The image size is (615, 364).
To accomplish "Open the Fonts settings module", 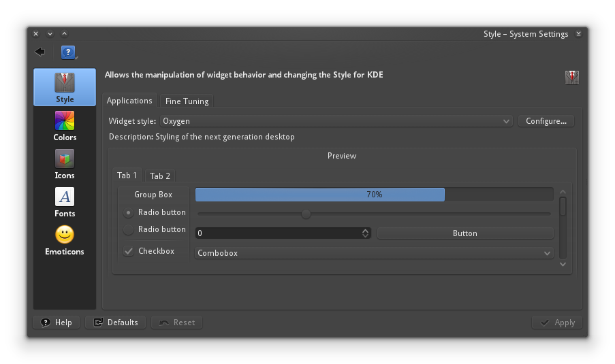I will click(x=65, y=202).
